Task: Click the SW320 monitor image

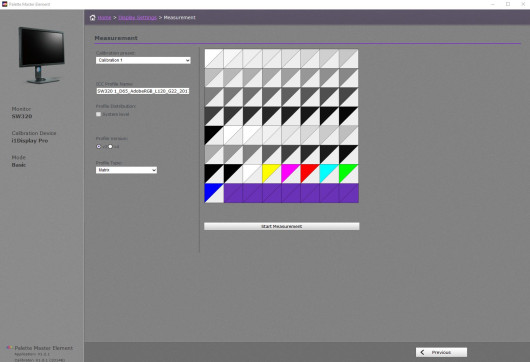Action: [41, 55]
